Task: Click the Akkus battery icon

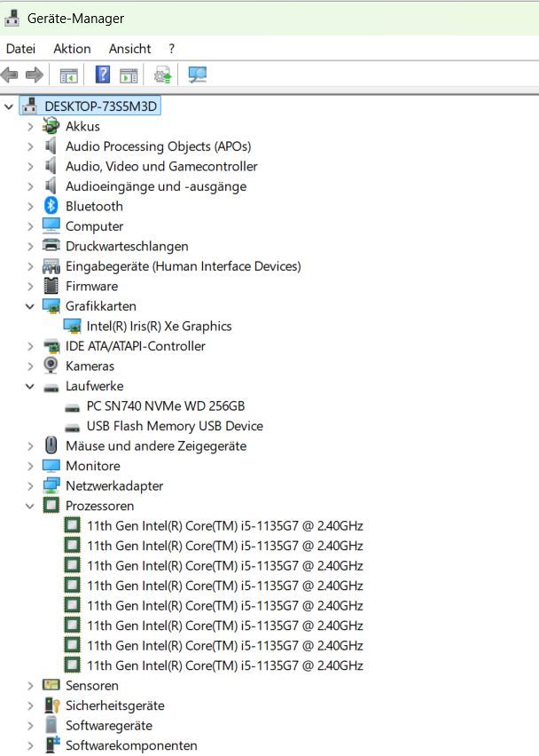Action: pos(51,126)
